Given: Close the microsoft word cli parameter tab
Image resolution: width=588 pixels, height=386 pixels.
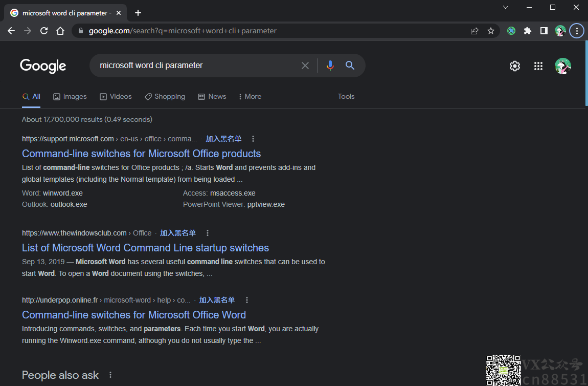Looking at the screenshot, I should pos(119,13).
